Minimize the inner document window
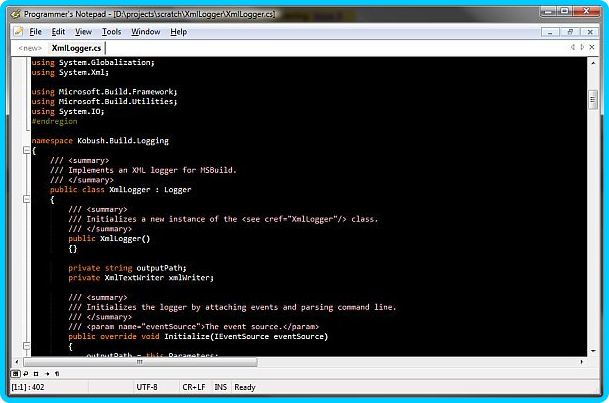Screen dimensions: 609x403 (550, 32)
